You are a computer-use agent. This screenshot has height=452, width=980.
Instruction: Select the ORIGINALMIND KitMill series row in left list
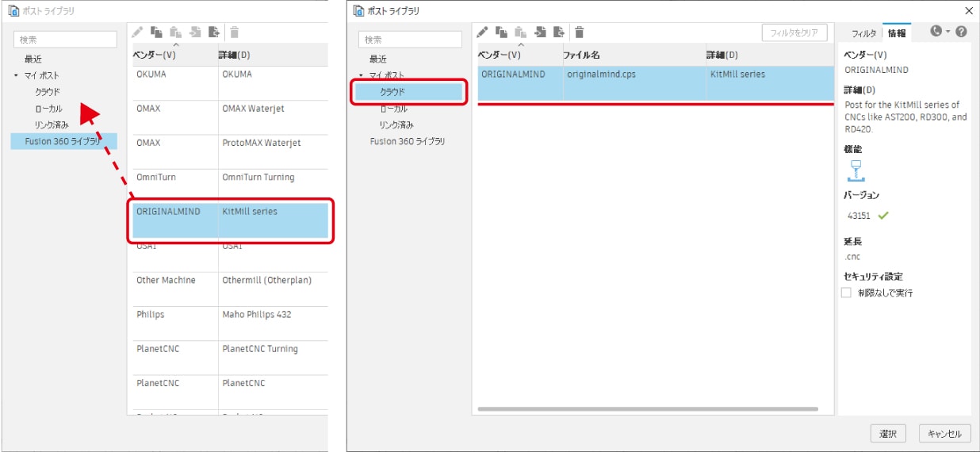pyautogui.click(x=230, y=220)
